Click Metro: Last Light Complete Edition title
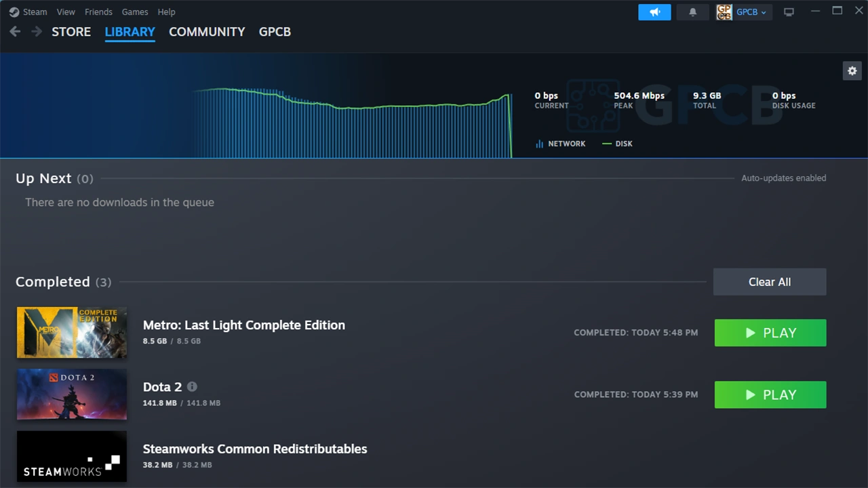The width and height of the screenshot is (868, 488). point(244,325)
